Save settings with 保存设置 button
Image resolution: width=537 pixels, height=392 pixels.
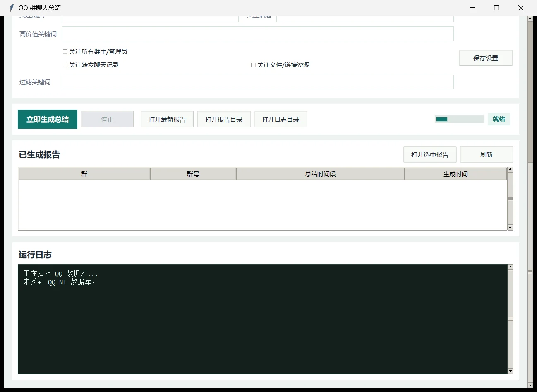[x=486, y=58]
